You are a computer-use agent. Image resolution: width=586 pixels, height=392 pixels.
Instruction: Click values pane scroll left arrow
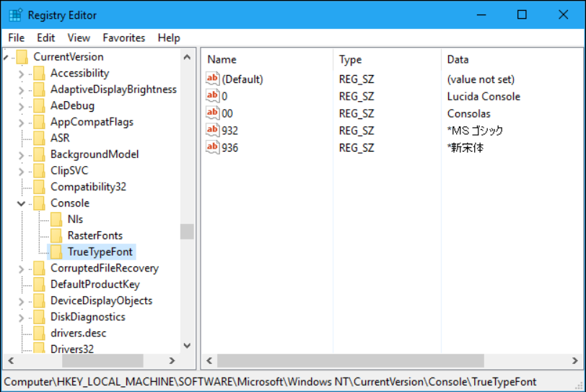pyautogui.click(x=209, y=361)
